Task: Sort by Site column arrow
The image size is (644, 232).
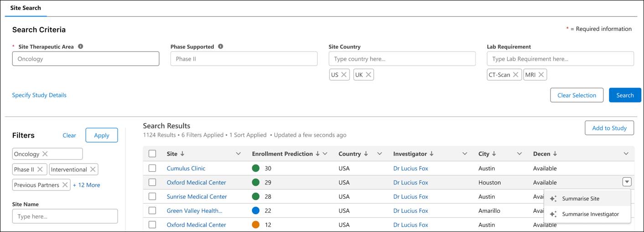Action: 181,154
